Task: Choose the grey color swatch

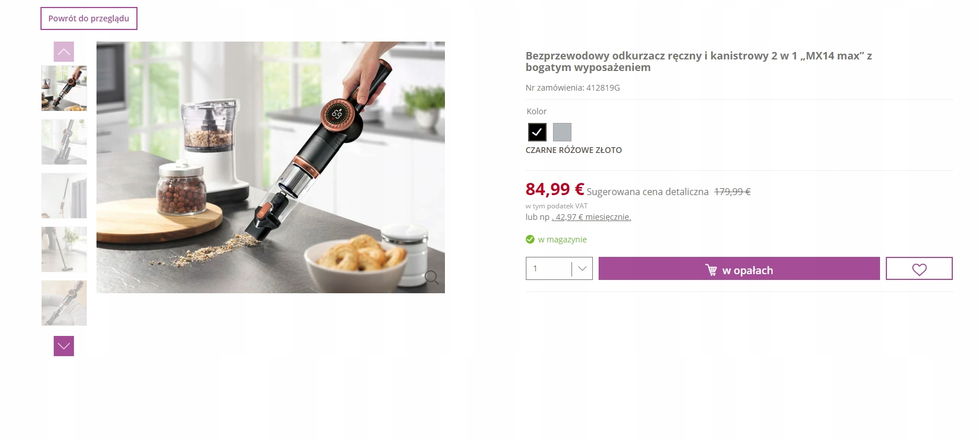Action: coord(562,132)
